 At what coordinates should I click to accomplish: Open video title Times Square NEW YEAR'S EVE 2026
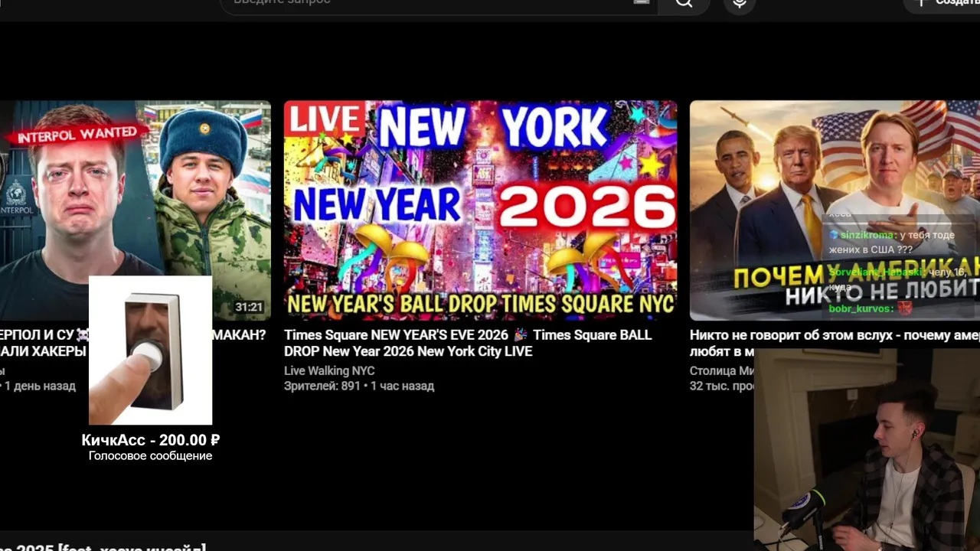pyautogui.click(x=468, y=343)
